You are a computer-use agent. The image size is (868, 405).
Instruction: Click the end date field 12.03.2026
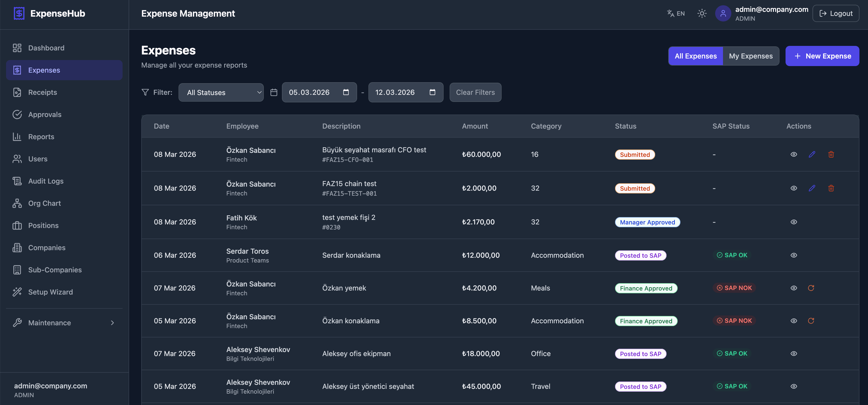coord(406,92)
